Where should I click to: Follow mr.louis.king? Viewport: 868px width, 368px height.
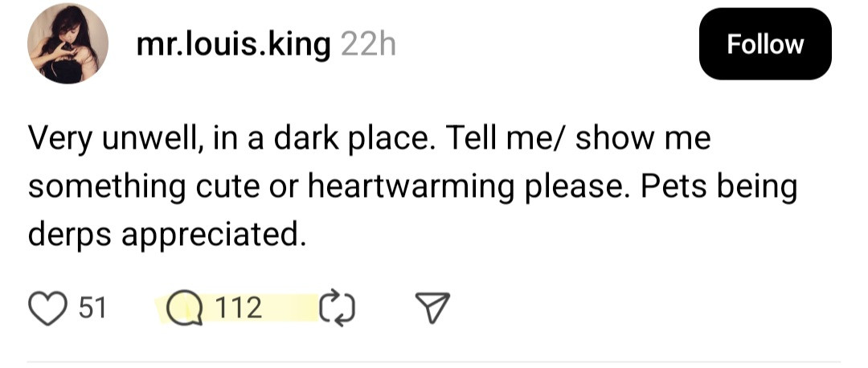[765, 43]
